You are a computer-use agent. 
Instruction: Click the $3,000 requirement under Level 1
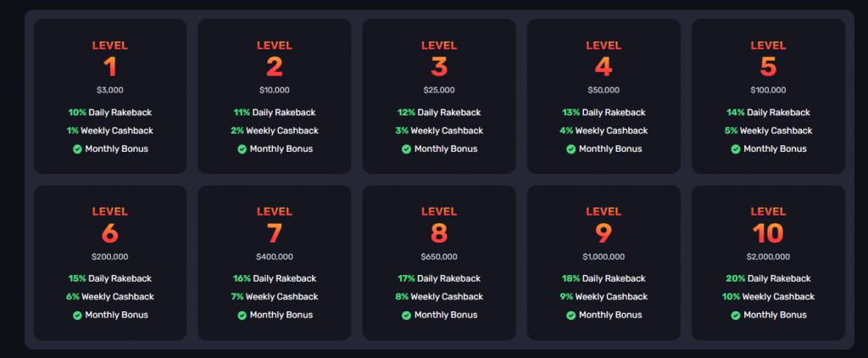[x=110, y=90]
